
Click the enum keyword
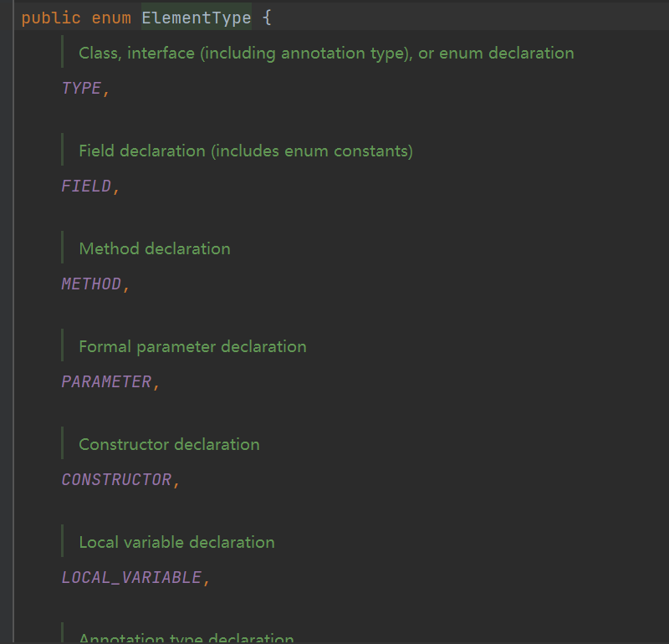(x=111, y=18)
